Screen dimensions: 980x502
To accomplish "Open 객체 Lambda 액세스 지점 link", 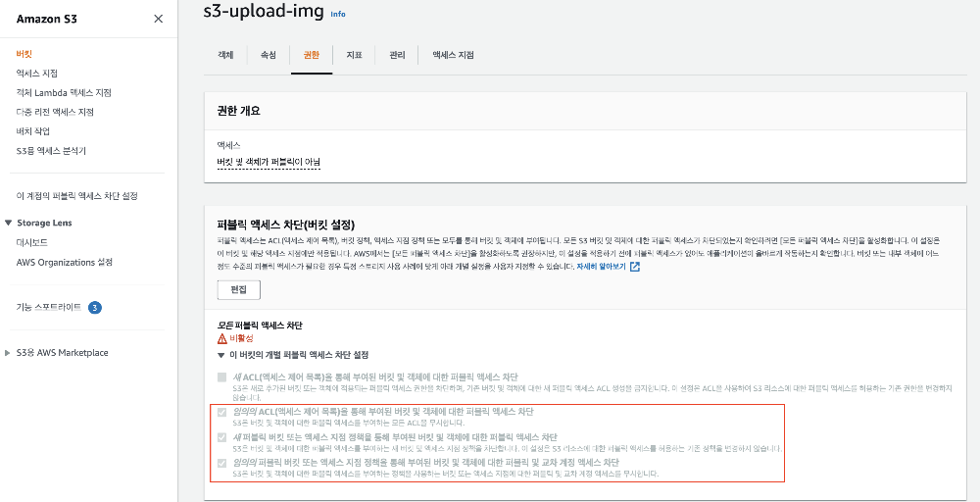I will click(64, 92).
